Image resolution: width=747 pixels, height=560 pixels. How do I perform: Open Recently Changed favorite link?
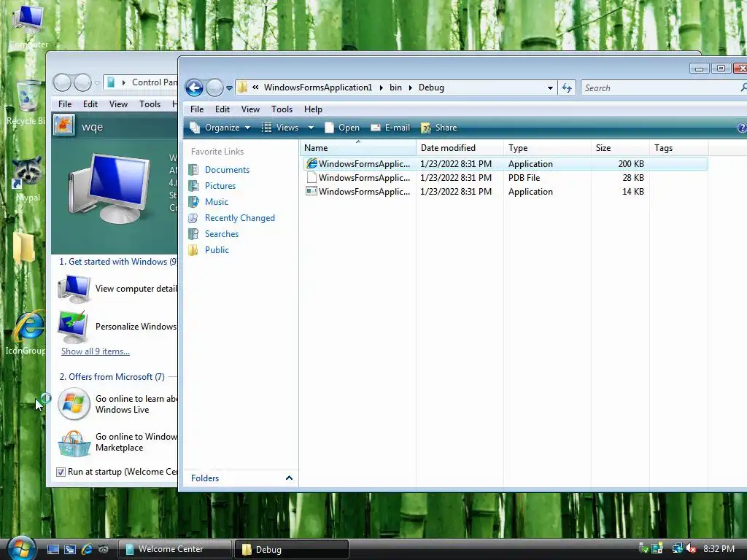click(239, 218)
